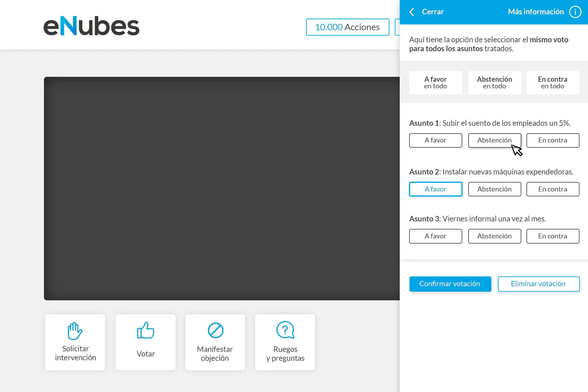Choose A favor for Asunto 2

pos(435,189)
